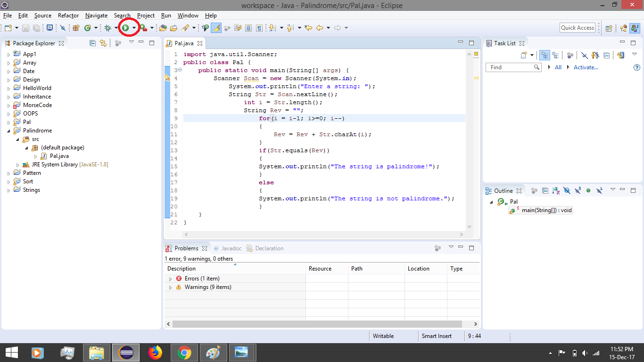Click the Save All toolbar icon
The image size is (644, 362).
[36, 28]
